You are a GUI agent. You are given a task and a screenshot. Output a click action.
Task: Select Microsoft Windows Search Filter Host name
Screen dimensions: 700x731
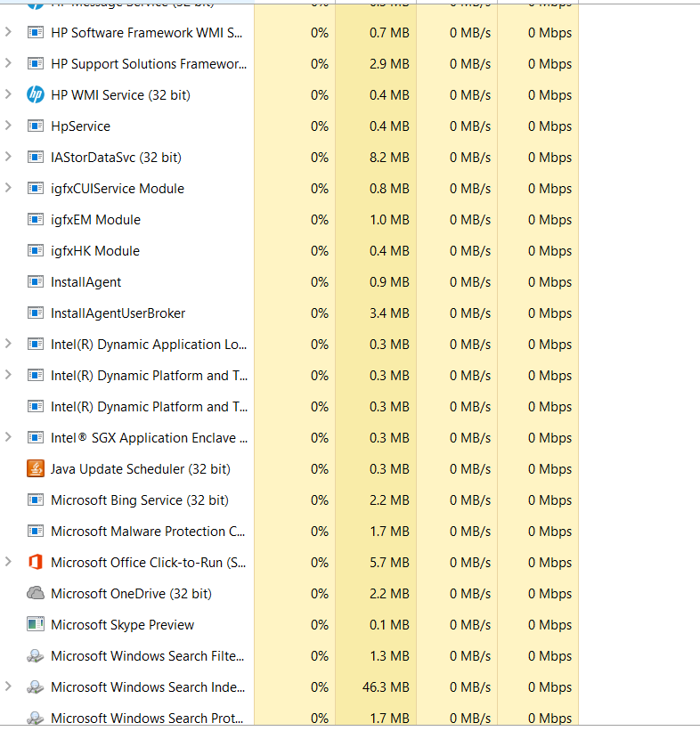[147, 656]
